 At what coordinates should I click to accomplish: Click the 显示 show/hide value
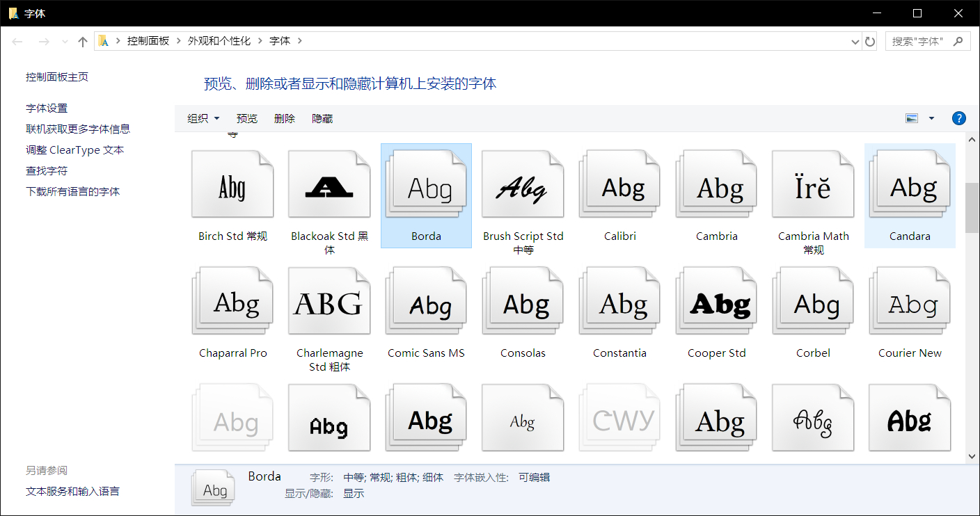[354, 494]
